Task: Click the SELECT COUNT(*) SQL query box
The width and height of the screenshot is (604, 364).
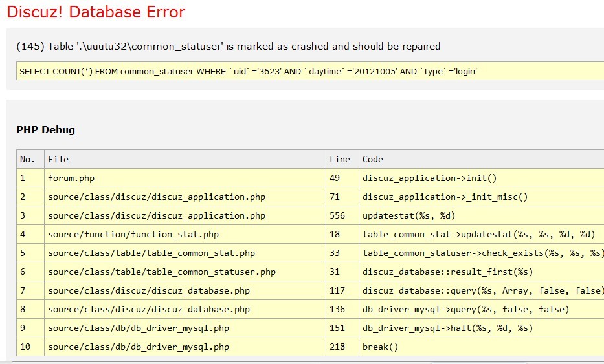Action: point(248,71)
